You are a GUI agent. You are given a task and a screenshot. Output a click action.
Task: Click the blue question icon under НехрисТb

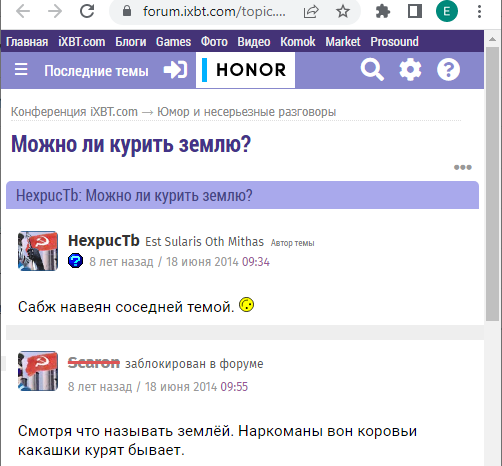coord(76,261)
